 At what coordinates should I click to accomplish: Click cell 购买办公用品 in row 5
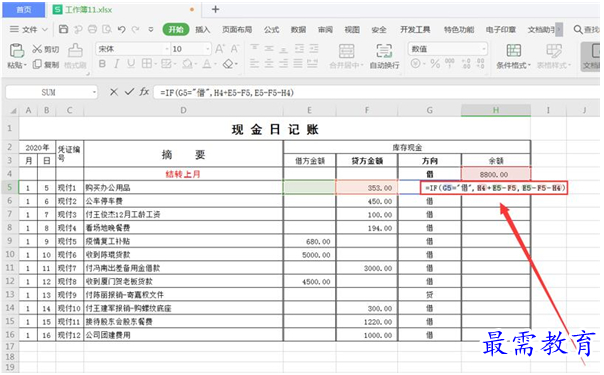pyautogui.click(x=183, y=188)
